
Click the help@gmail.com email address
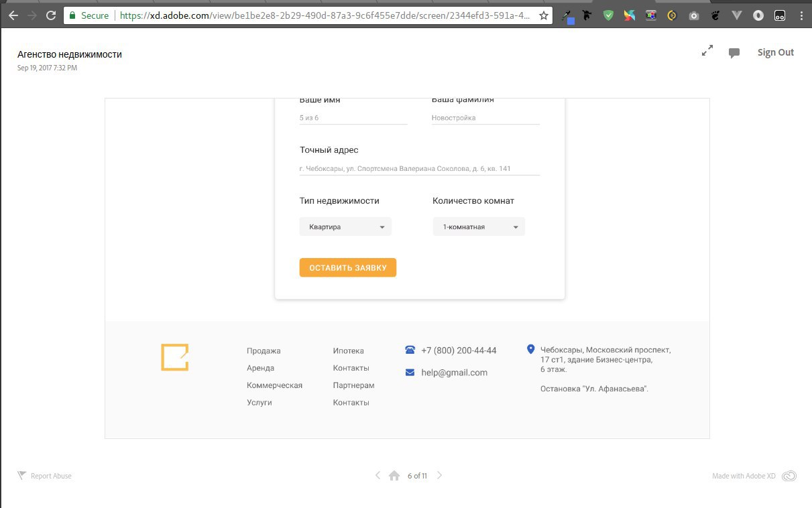tap(454, 373)
